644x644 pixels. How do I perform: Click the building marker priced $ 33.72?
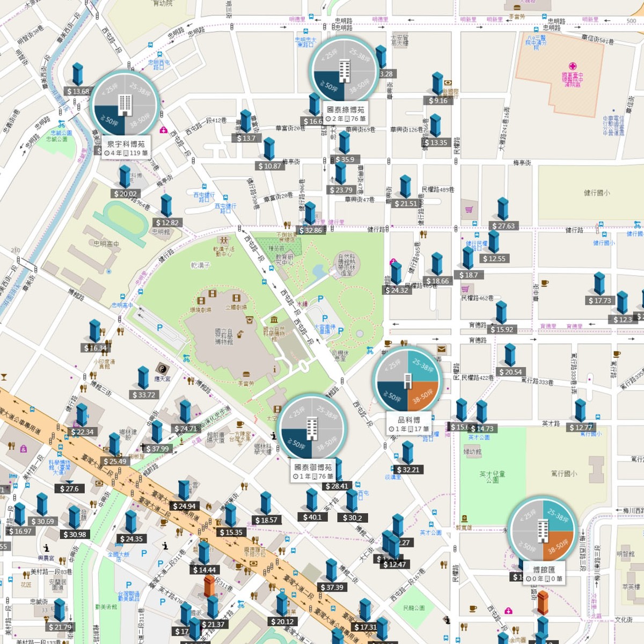[x=143, y=378]
